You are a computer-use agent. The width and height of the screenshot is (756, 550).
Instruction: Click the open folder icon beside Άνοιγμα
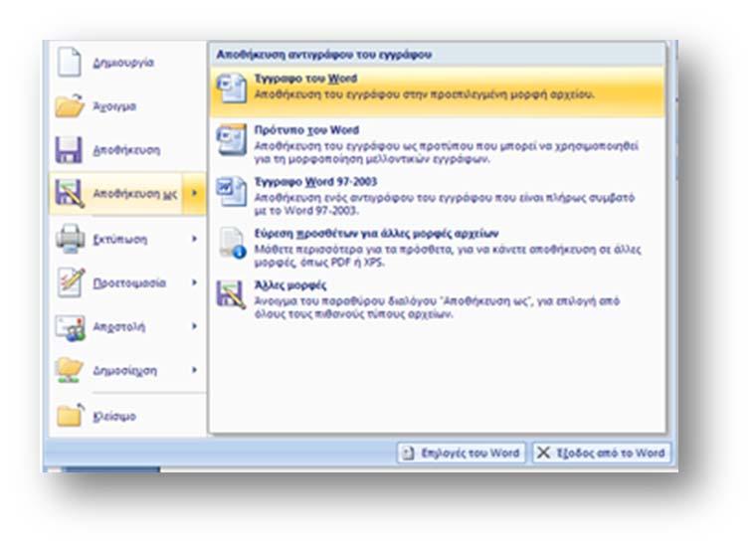pos(70,105)
